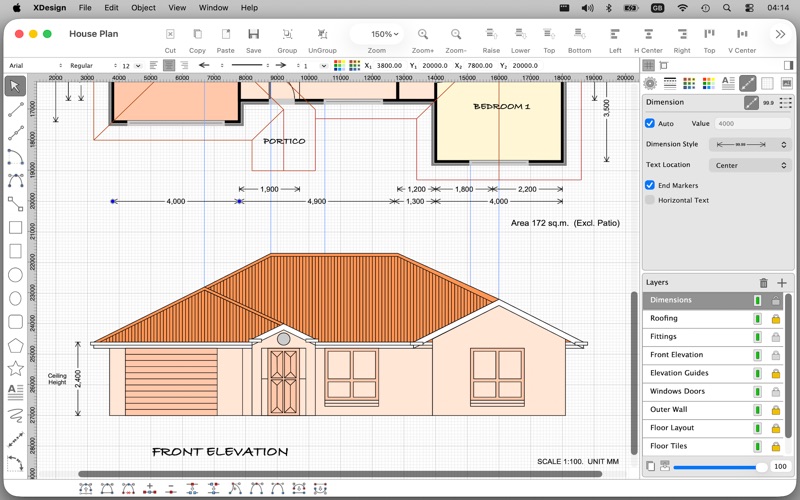Click the Copy toolbar icon

197,34
